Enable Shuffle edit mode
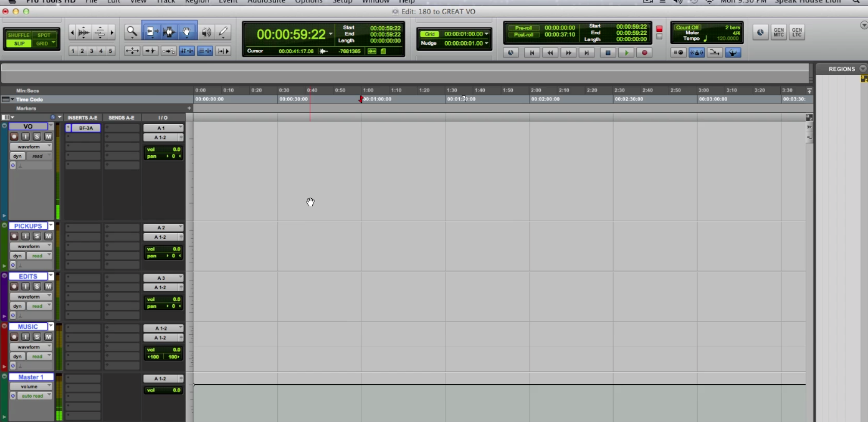Screen dimensions: 868x422 tap(18, 35)
